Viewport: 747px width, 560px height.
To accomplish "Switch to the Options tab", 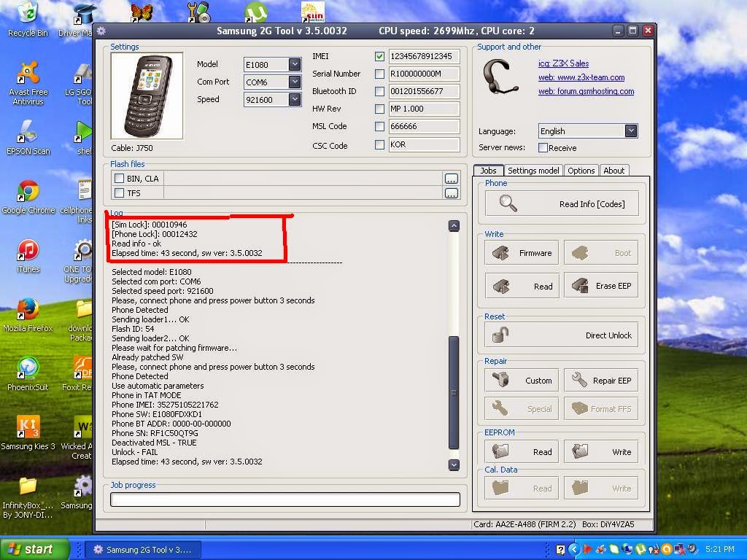I will coord(581,170).
